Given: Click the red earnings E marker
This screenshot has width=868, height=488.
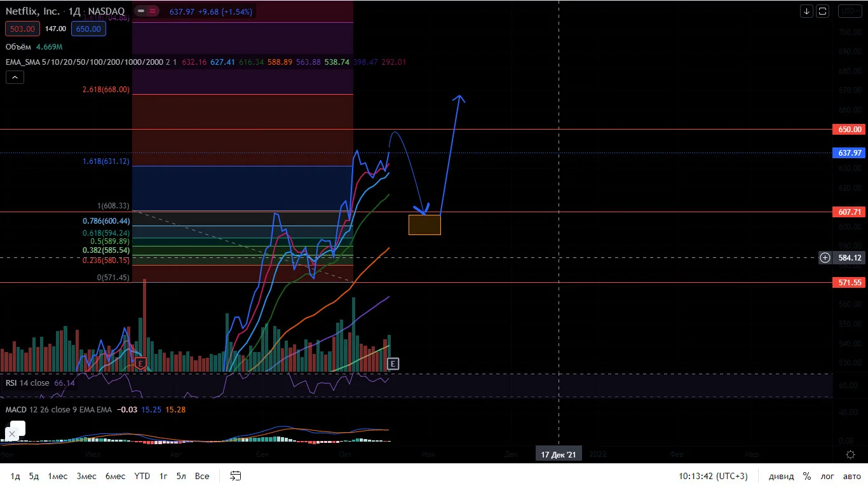Looking at the screenshot, I should point(141,363).
